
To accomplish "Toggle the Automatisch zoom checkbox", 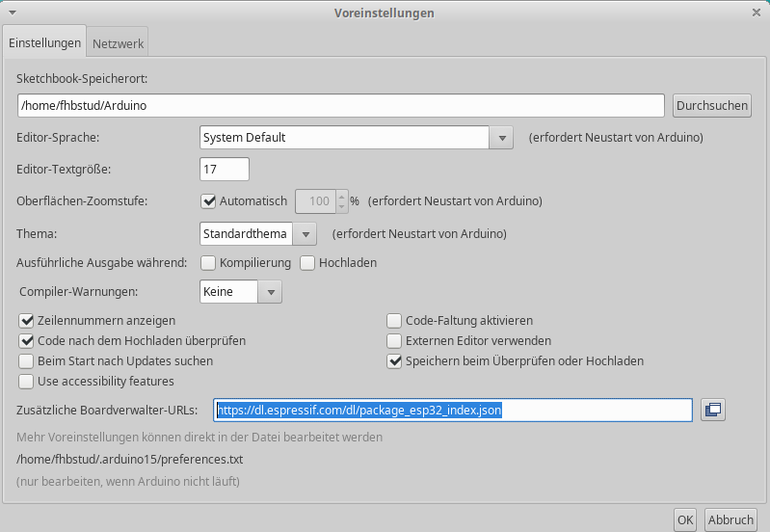I will point(208,201).
